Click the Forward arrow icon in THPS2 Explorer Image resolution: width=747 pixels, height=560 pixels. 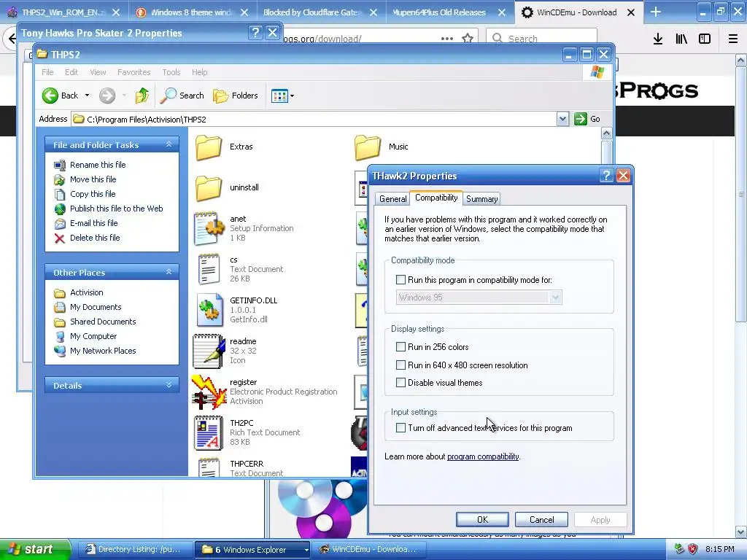[x=107, y=96]
